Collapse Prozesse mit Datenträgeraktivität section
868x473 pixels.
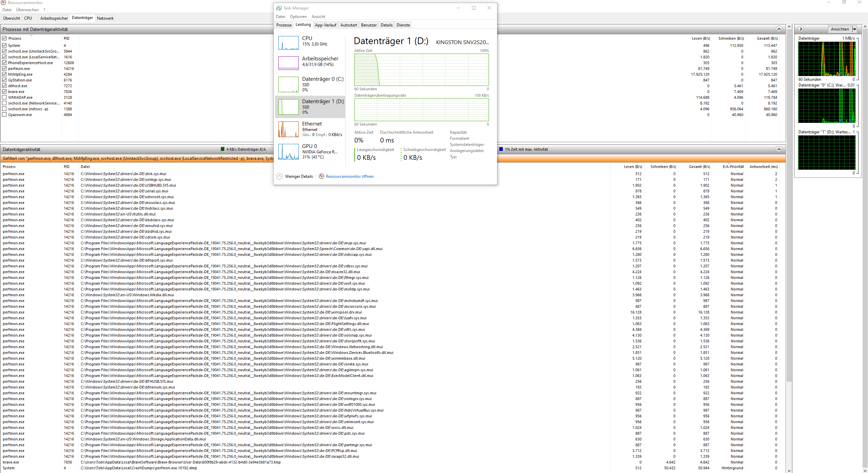point(779,29)
